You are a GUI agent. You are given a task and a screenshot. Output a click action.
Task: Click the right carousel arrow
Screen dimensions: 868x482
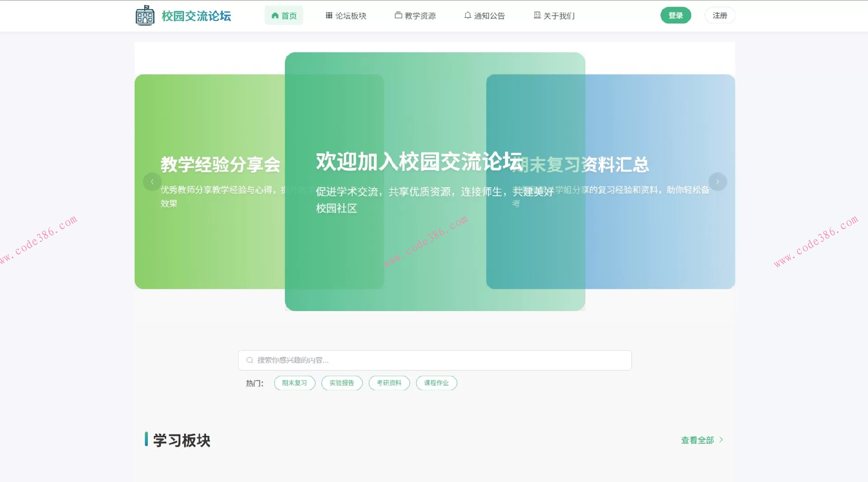pyautogui.click(x=717, y=181)
